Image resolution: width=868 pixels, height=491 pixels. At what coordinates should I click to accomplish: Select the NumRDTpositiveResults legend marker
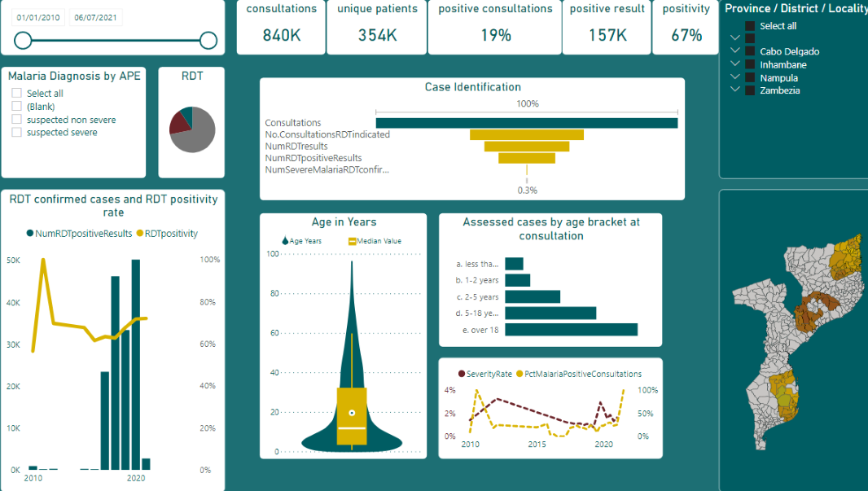[29, 233]
